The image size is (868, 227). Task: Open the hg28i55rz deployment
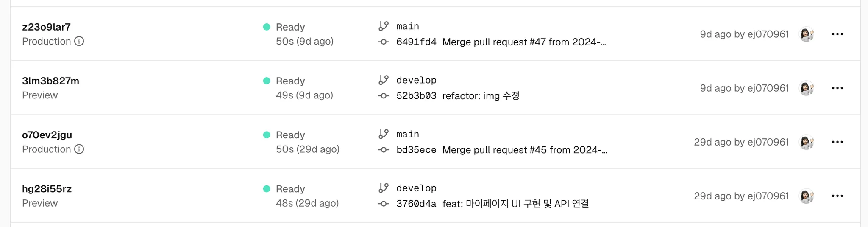[x=47, y=189]
